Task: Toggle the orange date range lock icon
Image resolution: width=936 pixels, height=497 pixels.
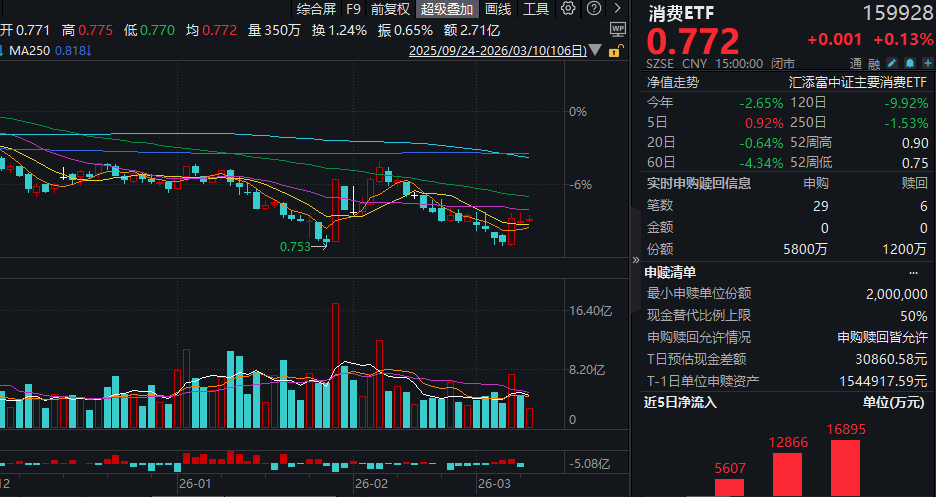Action: 614,49
